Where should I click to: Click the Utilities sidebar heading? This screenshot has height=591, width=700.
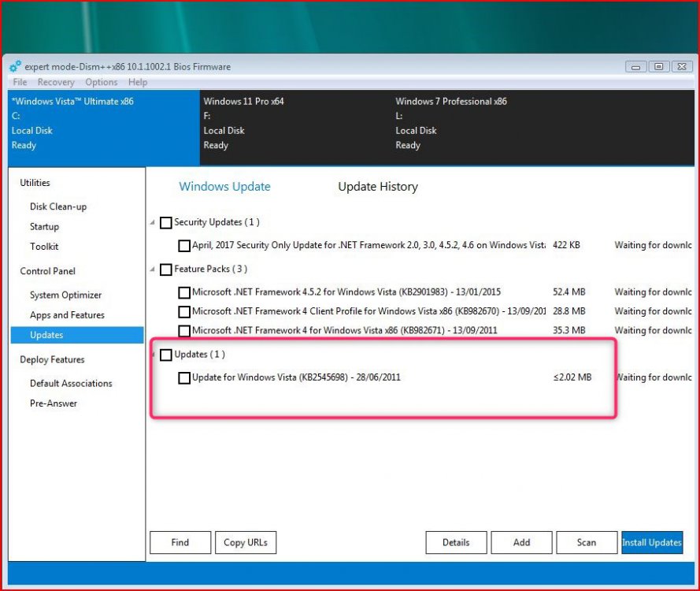pos(35,183)
